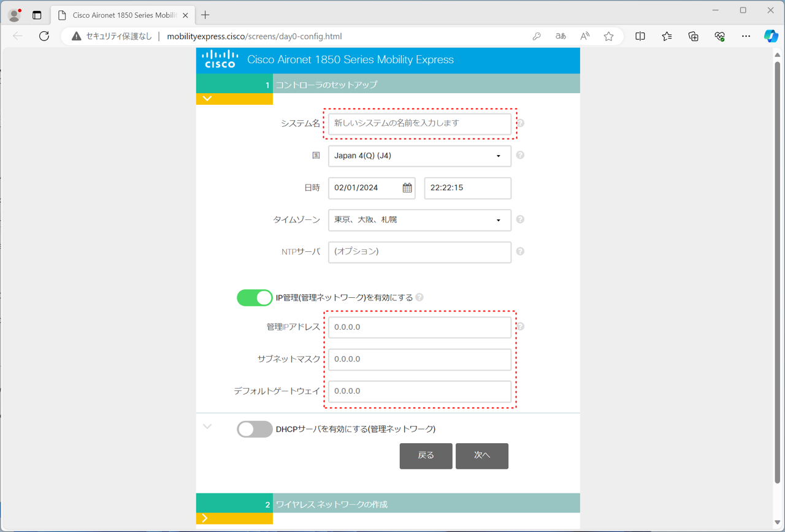Click the 戻る button
The image size is (785, 532).
pyautogui.click(x=426, y=456)
